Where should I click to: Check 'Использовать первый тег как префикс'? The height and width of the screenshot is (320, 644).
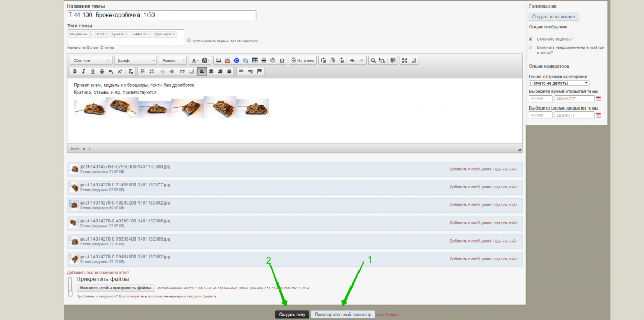(x=189, y=40)
